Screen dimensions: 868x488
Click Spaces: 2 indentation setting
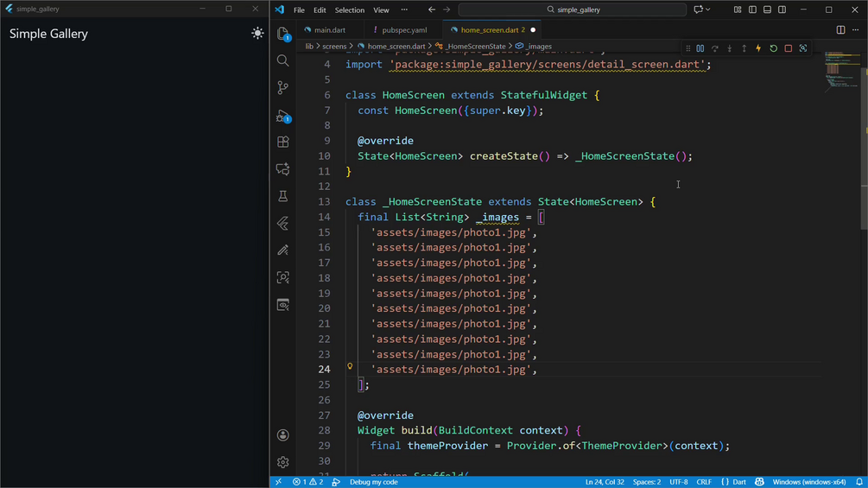(647, 482)
